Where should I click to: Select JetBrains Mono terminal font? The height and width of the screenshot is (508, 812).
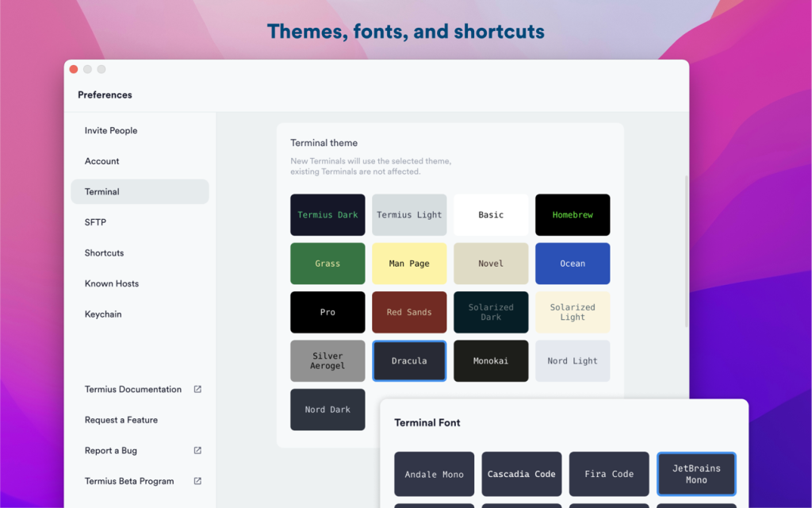click(696, 474)
